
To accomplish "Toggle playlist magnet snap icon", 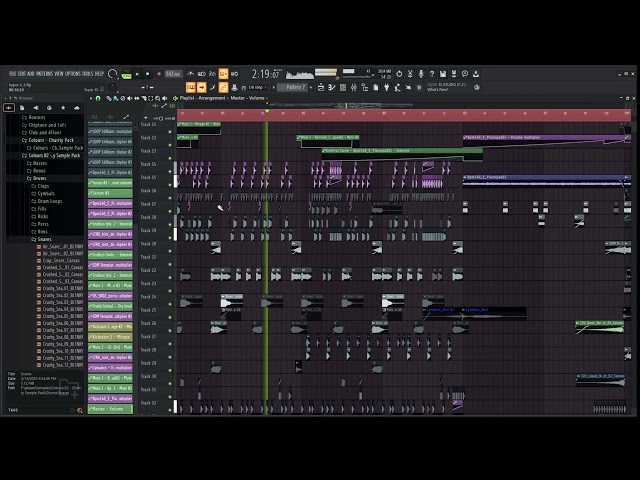I will tap(98, 98).
